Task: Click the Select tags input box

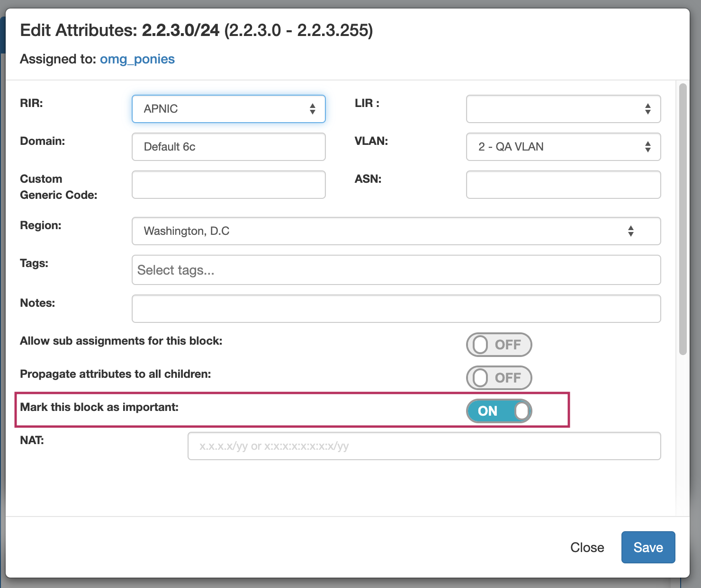Action: click(396, 270)
